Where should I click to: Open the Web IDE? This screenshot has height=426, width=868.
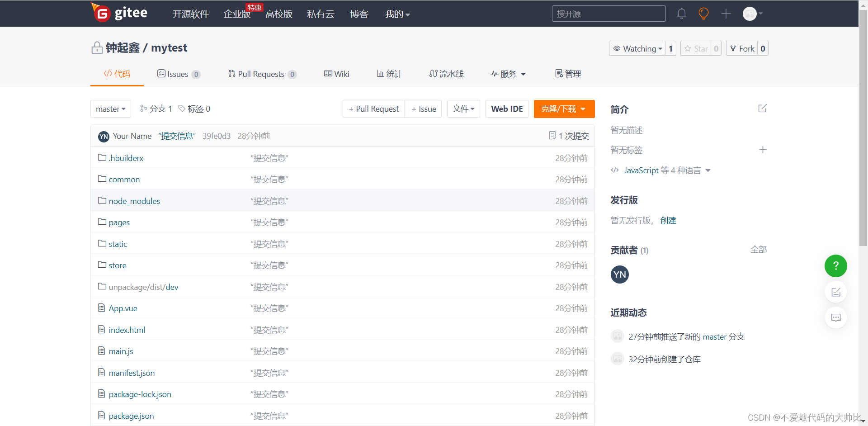(506, 109)
